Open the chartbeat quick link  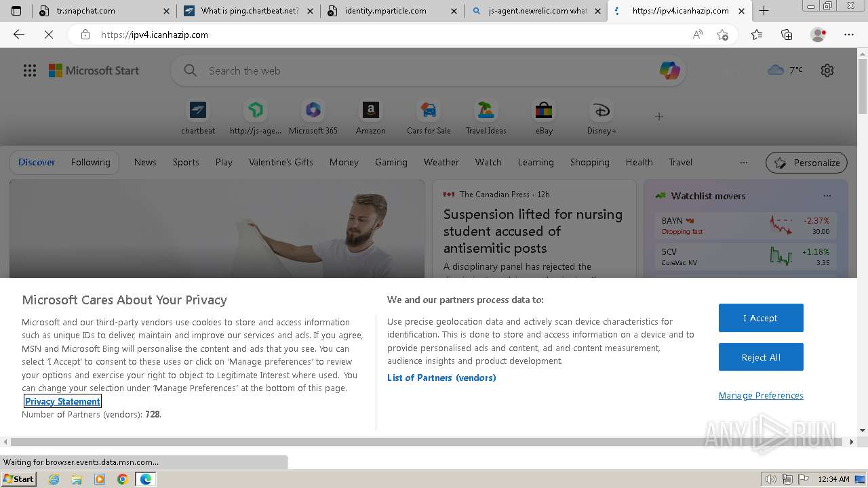[198, 117]
